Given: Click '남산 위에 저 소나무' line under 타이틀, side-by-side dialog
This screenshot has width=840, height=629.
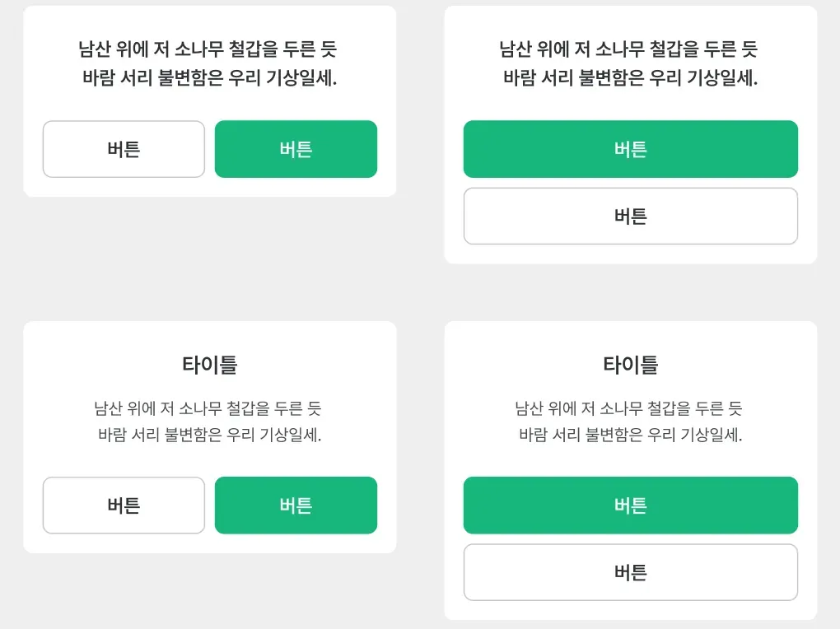Looking at the screenshot, I should (208, 408).
